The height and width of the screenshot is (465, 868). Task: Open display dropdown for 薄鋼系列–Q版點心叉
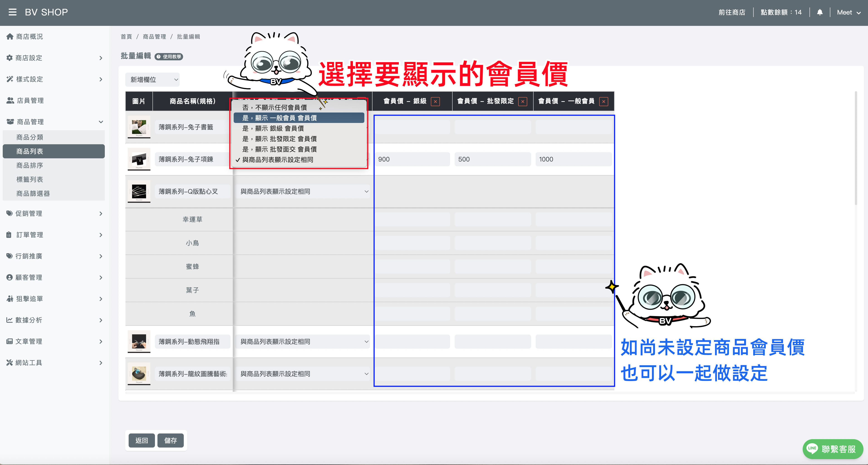tap(303, 191)
